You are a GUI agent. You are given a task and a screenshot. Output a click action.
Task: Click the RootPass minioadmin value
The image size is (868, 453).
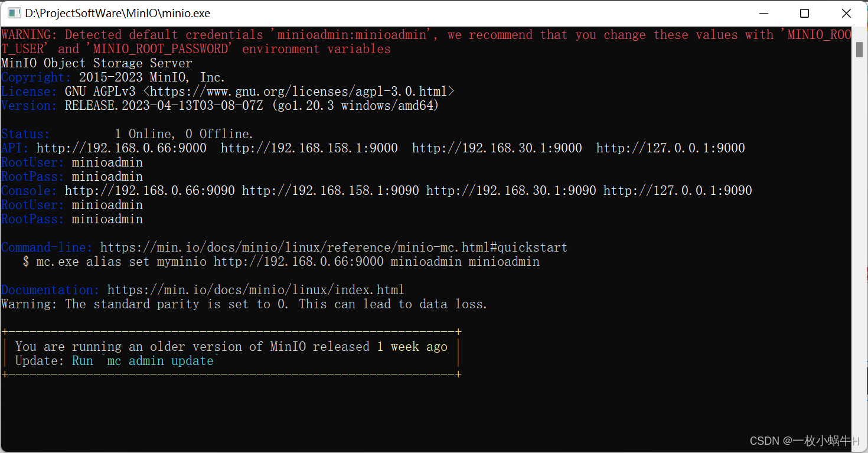(x=107, y=176)
